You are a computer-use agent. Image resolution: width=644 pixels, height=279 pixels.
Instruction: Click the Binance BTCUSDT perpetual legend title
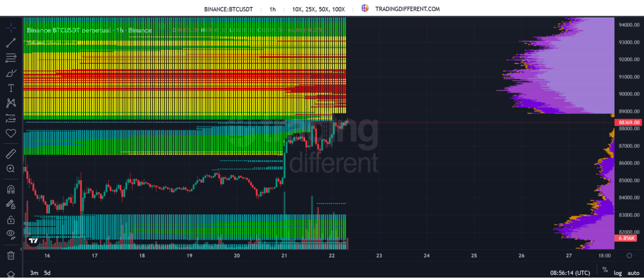click(89, 30)
